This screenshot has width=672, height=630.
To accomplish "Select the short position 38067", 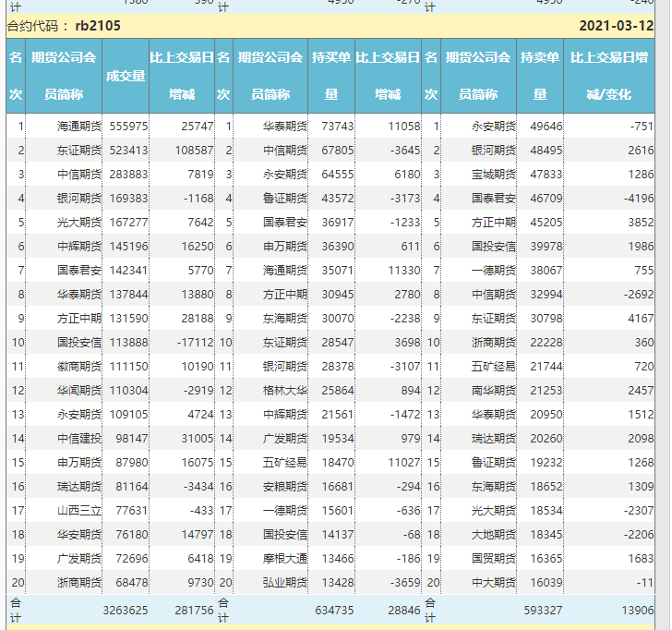I will (x=546, y=270).
